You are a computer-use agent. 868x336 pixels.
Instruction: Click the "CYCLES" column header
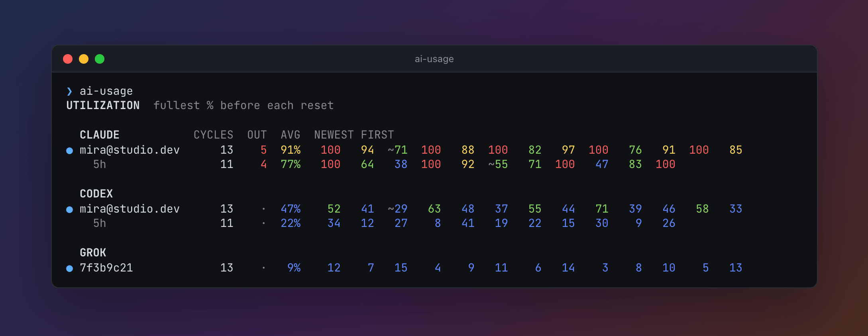pyautogui.click(x=214, y=135)
